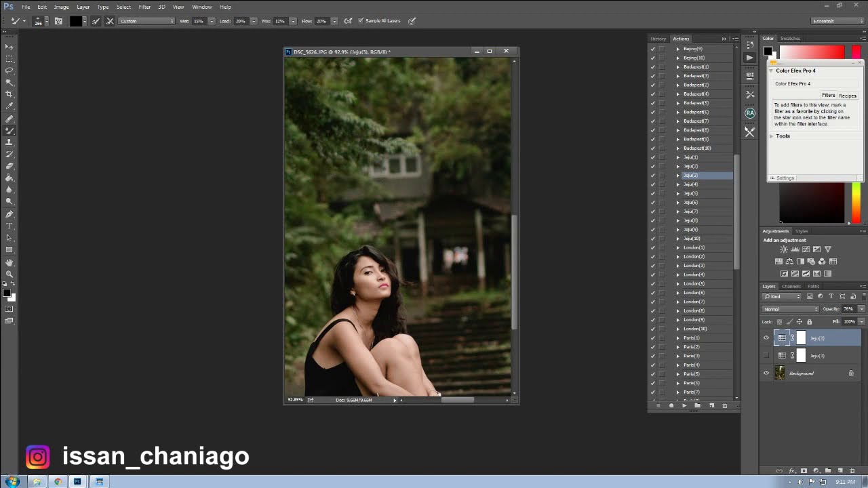
Task: Uncheck Sample All Layers option
Action: coord(361,21)
